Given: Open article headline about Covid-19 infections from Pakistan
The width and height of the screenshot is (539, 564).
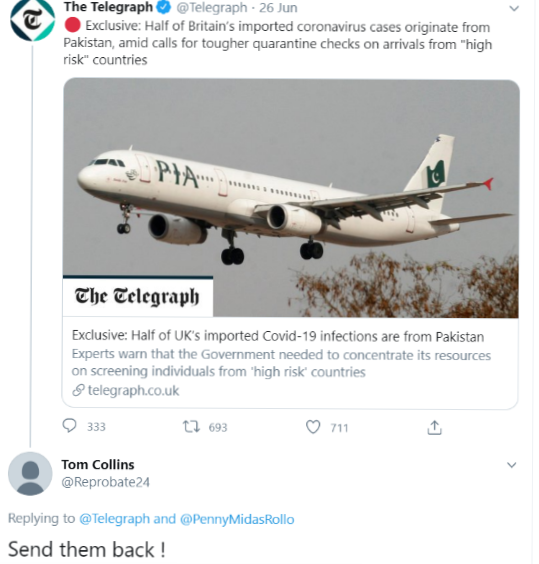Looking at the screenshot, I should point(277,336).
